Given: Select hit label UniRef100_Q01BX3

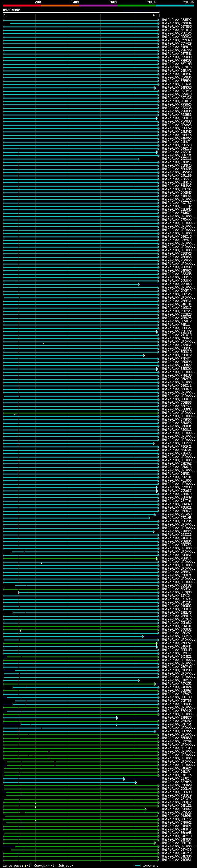Looking at the screenshot, I should click(x=177, y=284).
